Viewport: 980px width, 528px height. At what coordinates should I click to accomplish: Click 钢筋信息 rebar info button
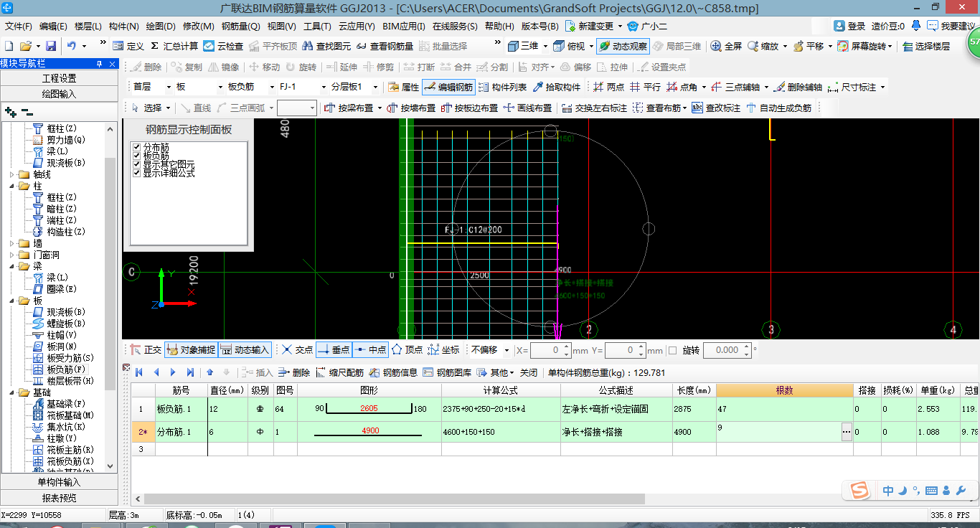click(x=393, y=372)
